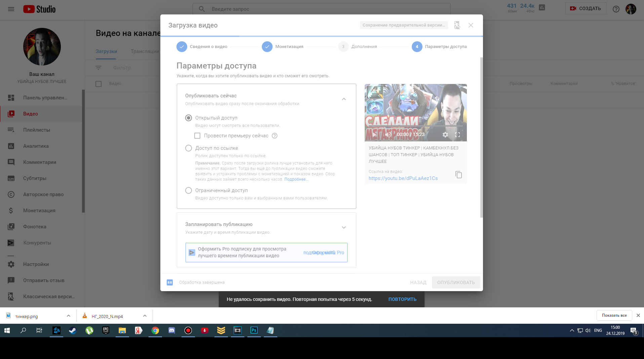Click the Классическая версия icon in sidebar
Screen dimensions: 644x359
coord(11,297)
